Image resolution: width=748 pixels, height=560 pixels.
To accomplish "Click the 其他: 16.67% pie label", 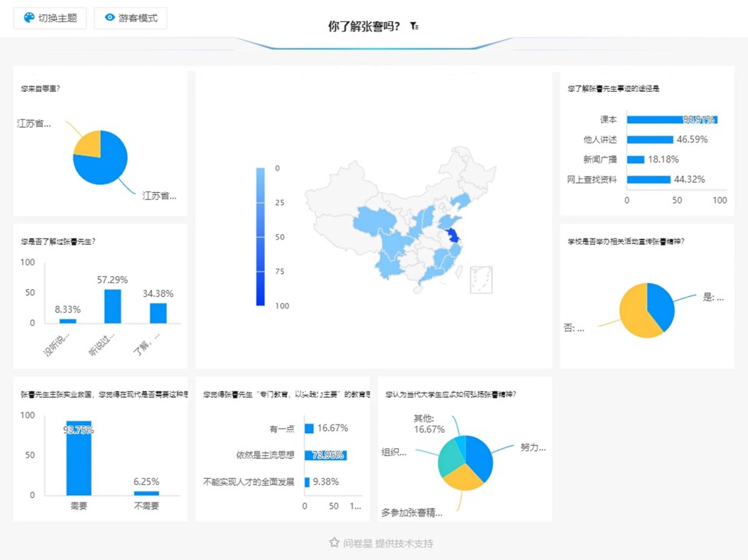I will pyautogui.click(x=429, y=424).
